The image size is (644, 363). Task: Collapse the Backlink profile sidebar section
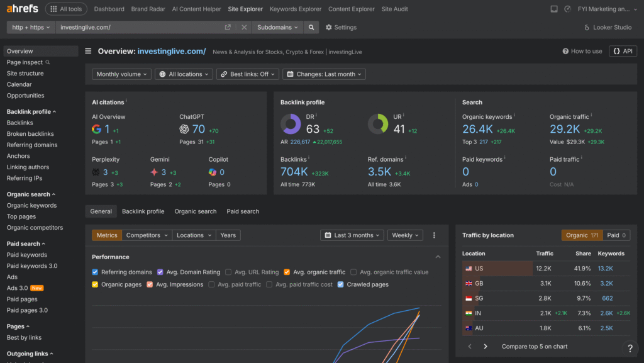(31, 112)
